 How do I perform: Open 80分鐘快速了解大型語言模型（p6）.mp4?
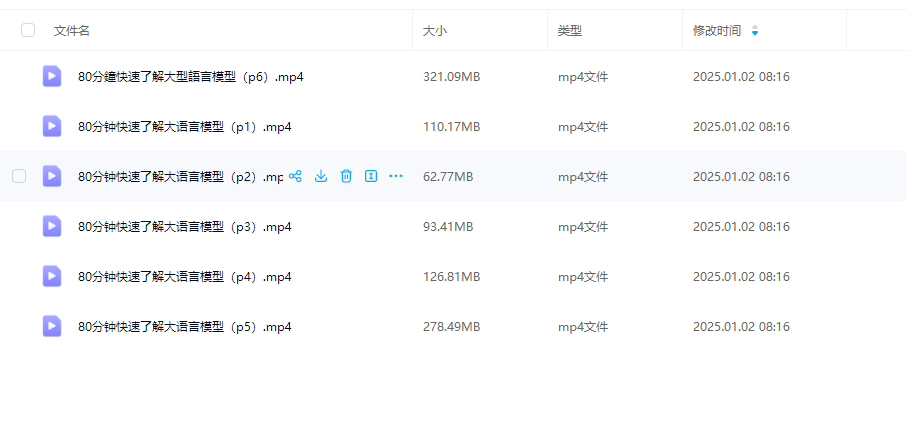click(x=191, y=76)
